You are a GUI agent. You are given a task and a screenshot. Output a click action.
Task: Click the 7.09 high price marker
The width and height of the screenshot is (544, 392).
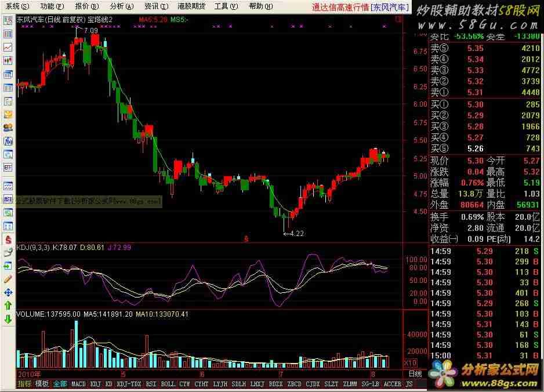point(91,31)
